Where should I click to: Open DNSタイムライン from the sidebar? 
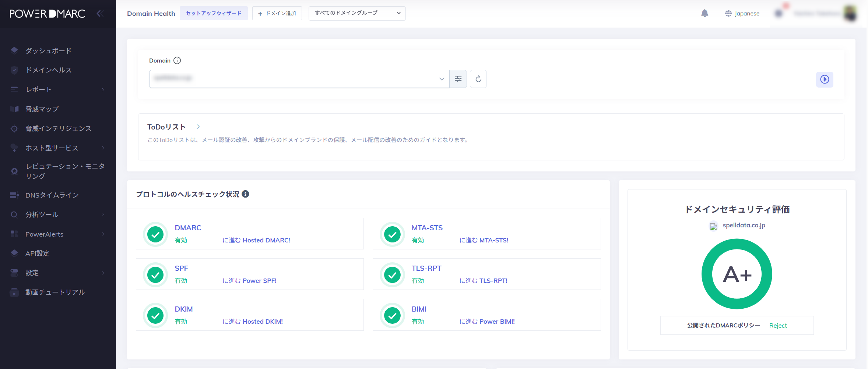(x=52, y=195)
